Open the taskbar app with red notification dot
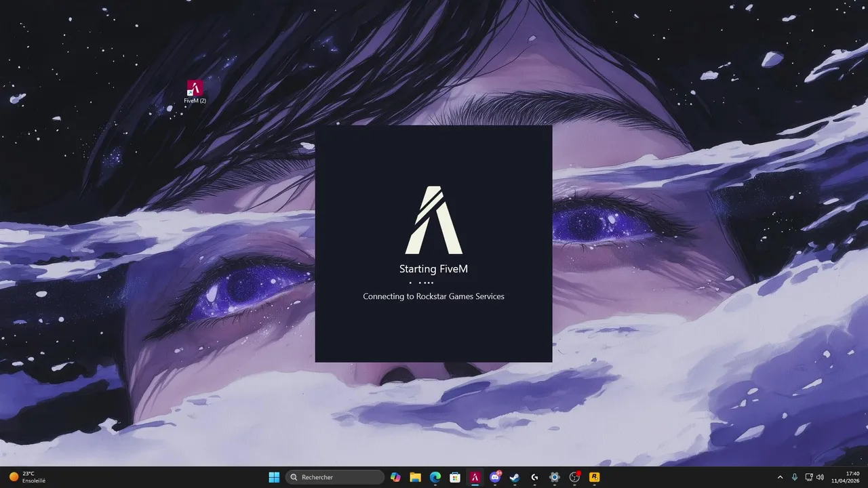This screenshot has width=868, height=488. pyautogui.click(x=574, y=477)
